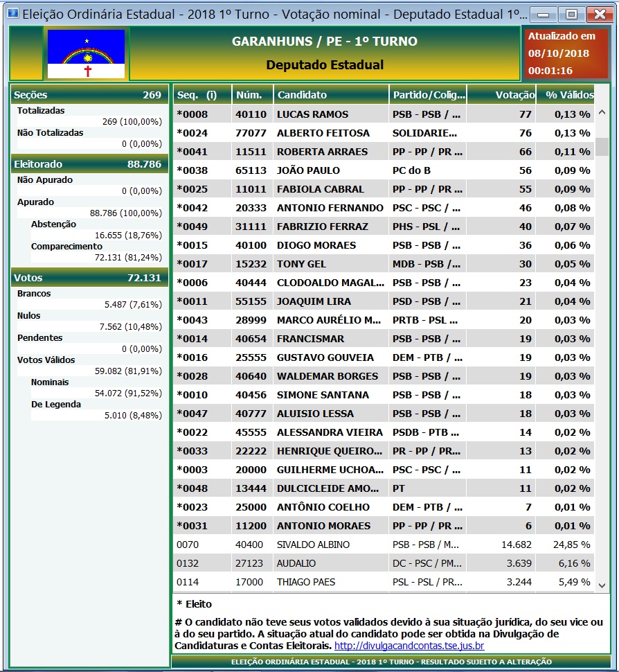Image resolution: width=619 pixels, height=672 pixels.
Task: Sort by Partido/Colig... column header
Action: tap(427, 95)
